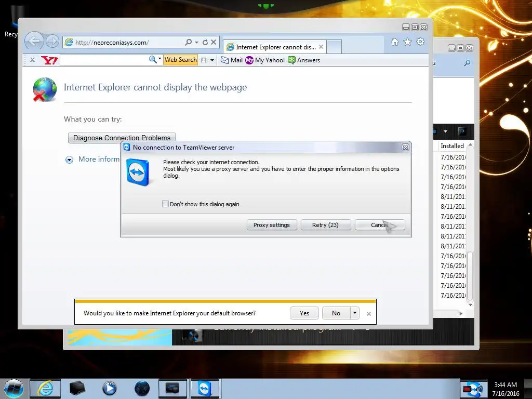Open the view dropdown arrow in background window

445,131
